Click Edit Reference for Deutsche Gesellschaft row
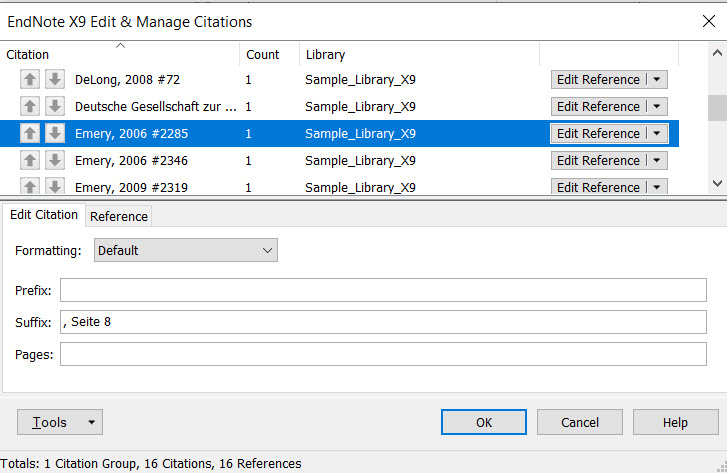The width and height of the screenshot is (727, 473). point(598,107)
